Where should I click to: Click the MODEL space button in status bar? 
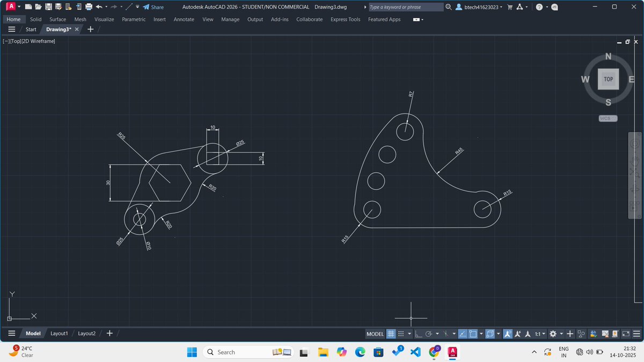[x=375, y=334]
